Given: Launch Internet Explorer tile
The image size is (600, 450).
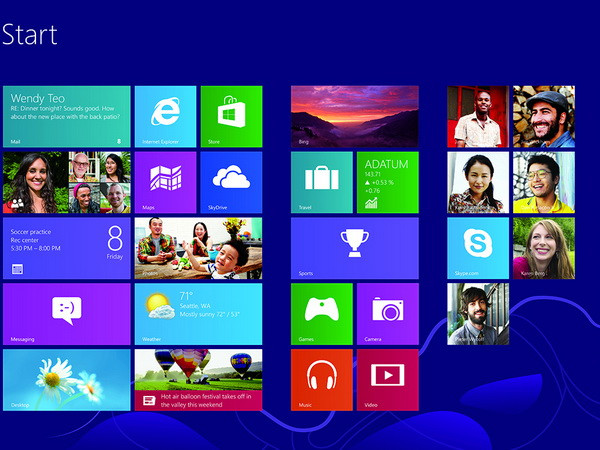Looking at the screenshot, I should point(165,117).
